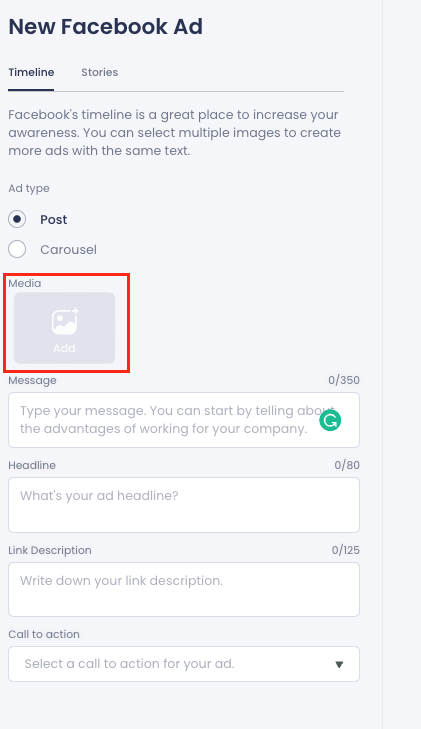Viewport: 421px width, 729px height.
Task: Click the green Grammarly icon in Message box
Action: click(330, 420)
